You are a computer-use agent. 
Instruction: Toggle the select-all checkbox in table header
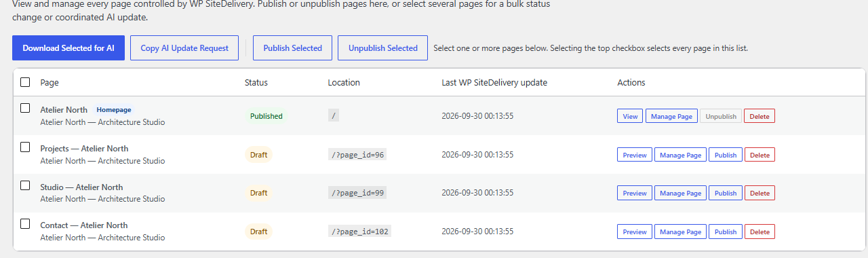click(x=25, y=82)
